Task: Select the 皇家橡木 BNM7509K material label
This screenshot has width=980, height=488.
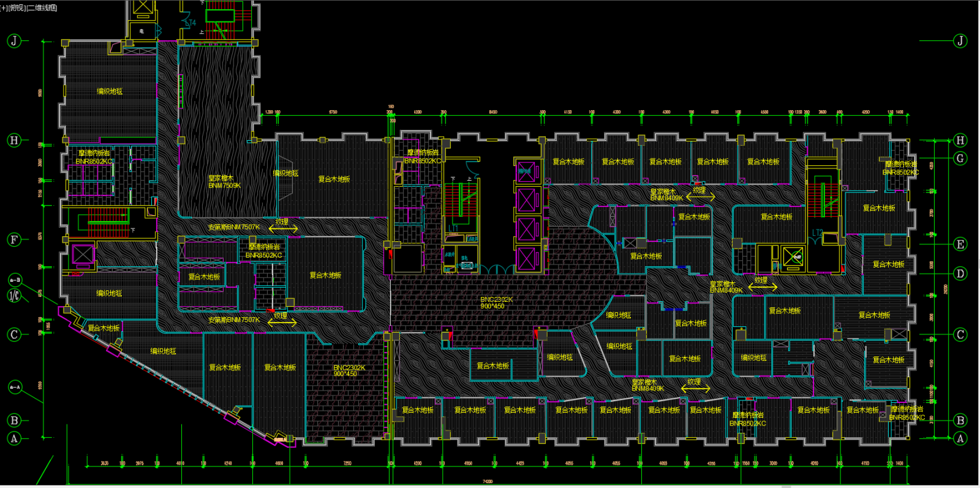Action: 224,182
